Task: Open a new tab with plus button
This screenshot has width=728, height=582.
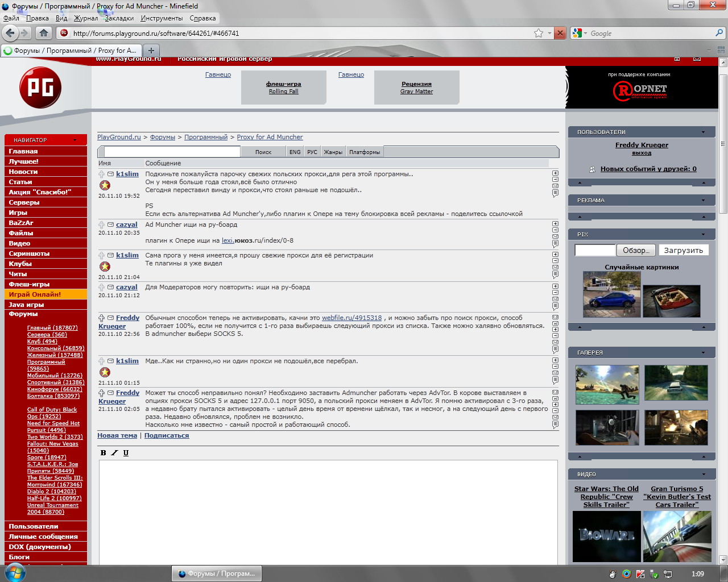Action: 151,50
